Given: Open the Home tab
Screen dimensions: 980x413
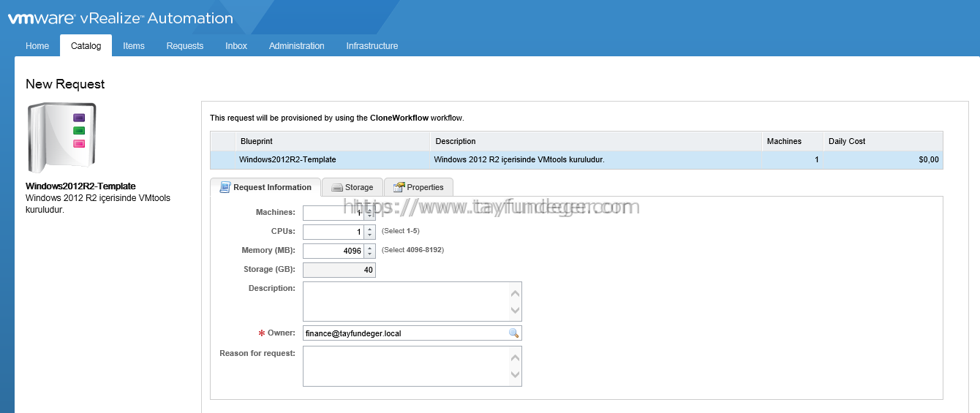Looking at the screenshot, I should tap(37, 45).
